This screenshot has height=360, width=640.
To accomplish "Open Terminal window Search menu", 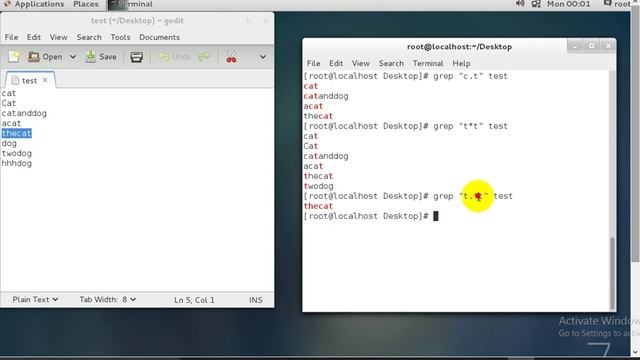I will [391, 63].
